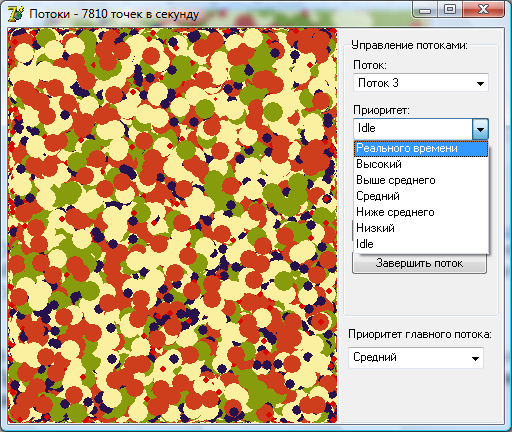Image resolution: width=512 pixels, height=432 pixels.
Task: Click the Управление потоками group label
Action: tap(410, 45)
